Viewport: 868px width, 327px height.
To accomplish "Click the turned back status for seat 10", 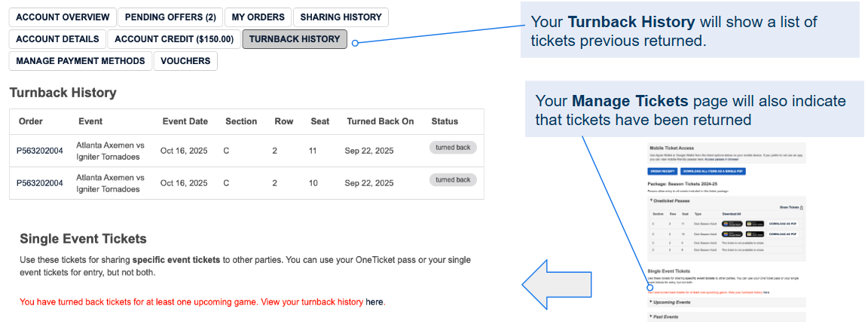I will pyautogui.click(x=453, y=180).
